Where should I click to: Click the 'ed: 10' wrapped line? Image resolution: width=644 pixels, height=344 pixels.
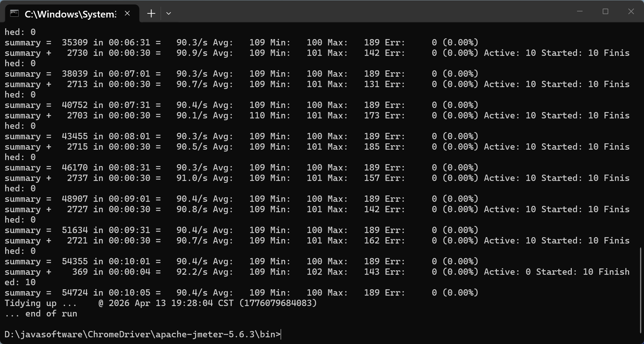20,282
